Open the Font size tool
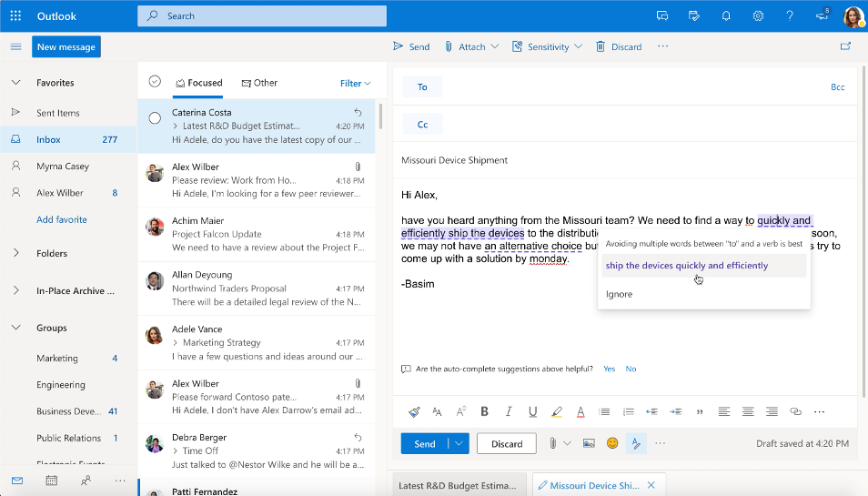Screen dimensions: 868x496 [x=437, y=411]
